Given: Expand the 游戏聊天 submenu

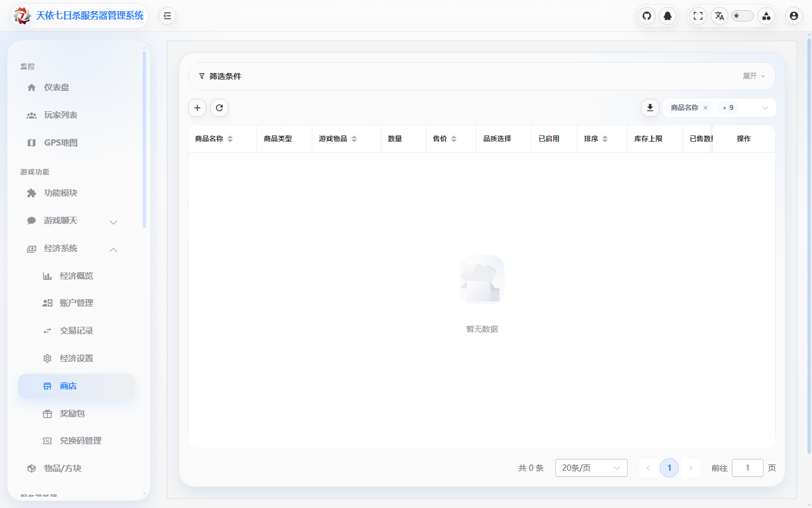Looking at the screenshot, I should [77, 221].
